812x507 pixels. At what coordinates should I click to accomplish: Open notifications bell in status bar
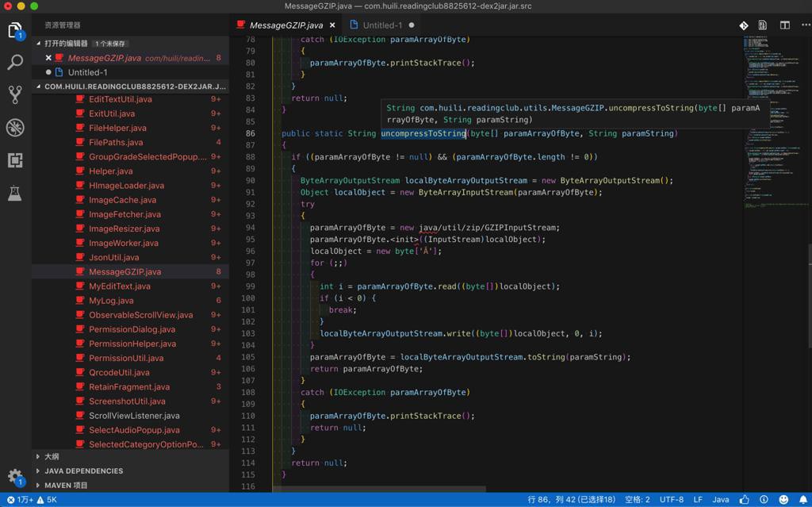pyautogui.click(x=803, y=500)
